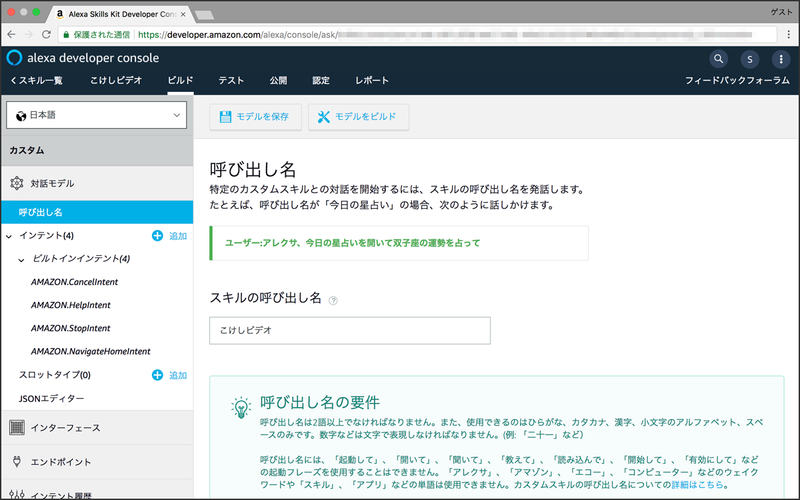Click the lightbulb icon in requirements box
This screenshot has width=800, height=500.
(241, 408)
